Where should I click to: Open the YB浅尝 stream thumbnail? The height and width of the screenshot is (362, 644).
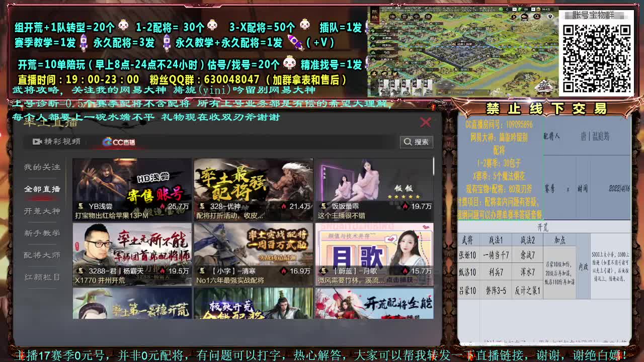pyautogui.click(x=132, y=190)
